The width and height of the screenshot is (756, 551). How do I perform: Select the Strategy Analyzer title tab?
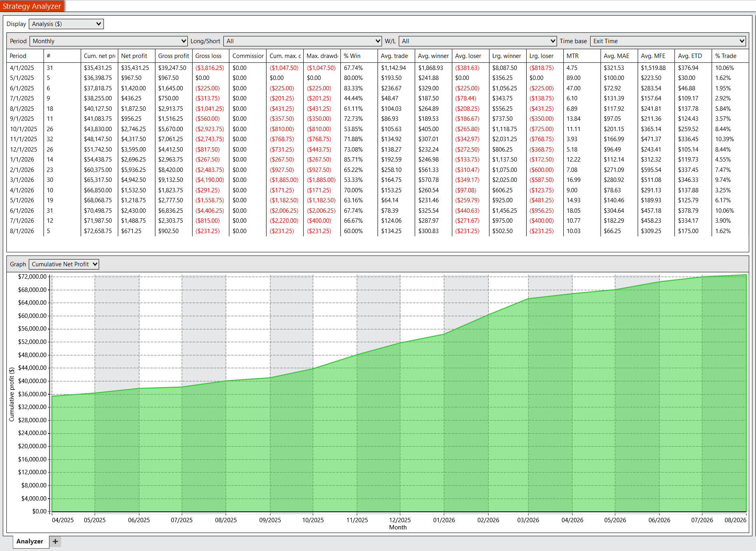click(32, 6)
